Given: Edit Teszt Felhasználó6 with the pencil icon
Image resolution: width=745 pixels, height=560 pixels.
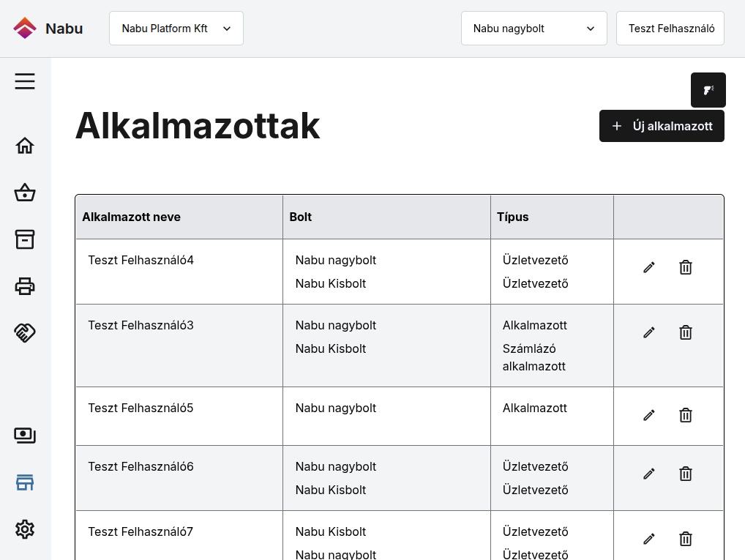Looking at the screenshot, I should click(x=649, y=474).
